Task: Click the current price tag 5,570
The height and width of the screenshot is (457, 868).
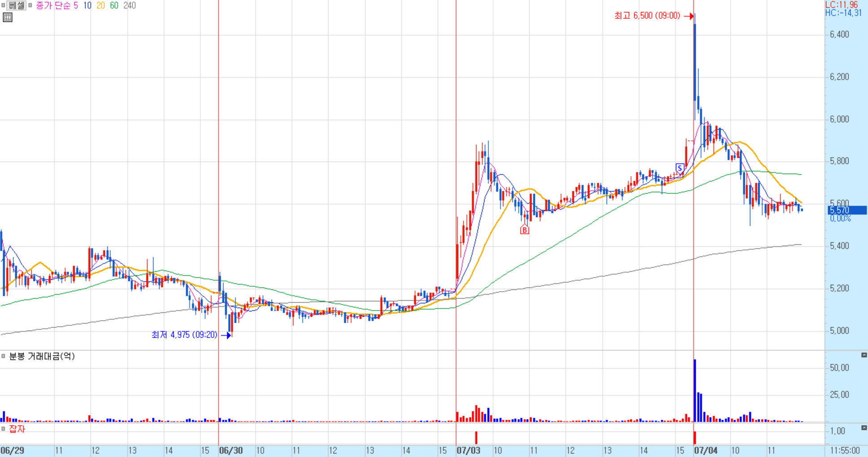Action: pos(847,210)
